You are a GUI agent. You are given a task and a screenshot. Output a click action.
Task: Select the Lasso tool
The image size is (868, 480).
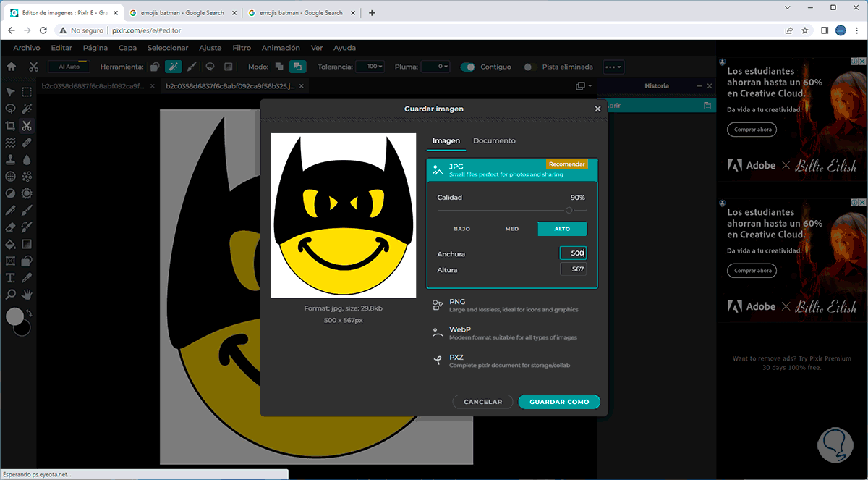[x=10, y=109]
